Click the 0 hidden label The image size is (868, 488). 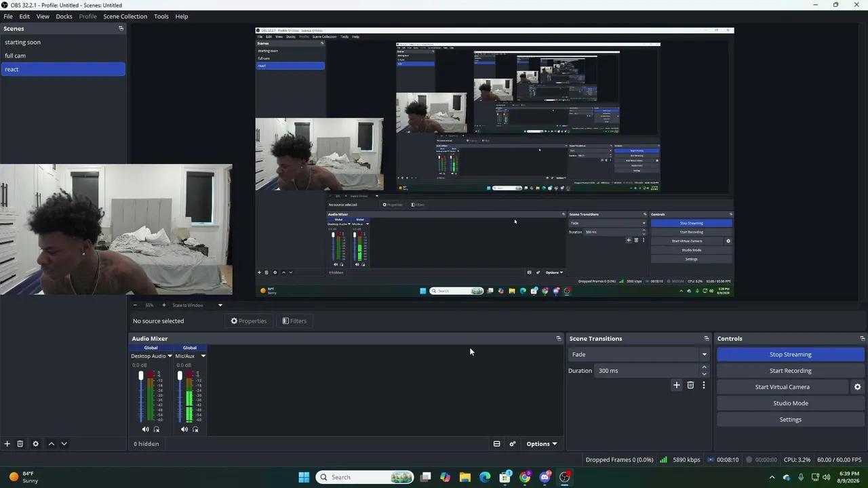pos(146,444)
